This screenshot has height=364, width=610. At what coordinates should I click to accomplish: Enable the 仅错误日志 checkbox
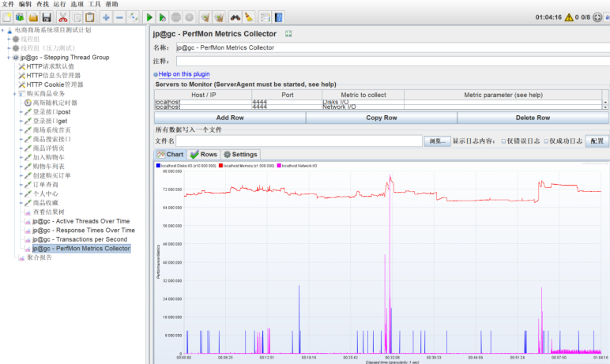click(503, 141)
